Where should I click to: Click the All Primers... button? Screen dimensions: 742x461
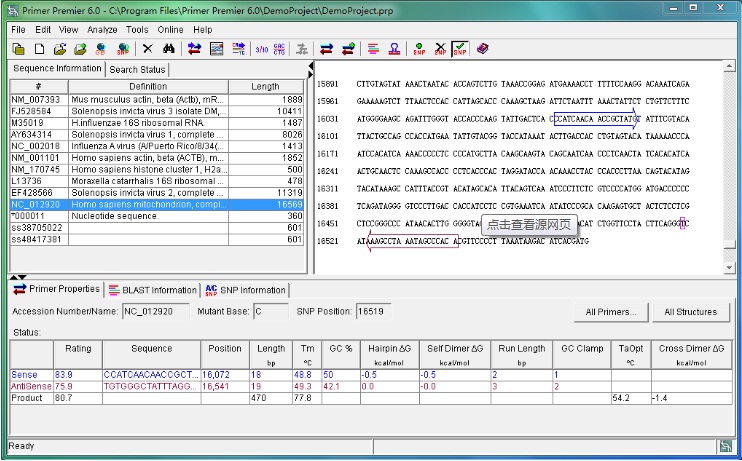pos(611,312)
